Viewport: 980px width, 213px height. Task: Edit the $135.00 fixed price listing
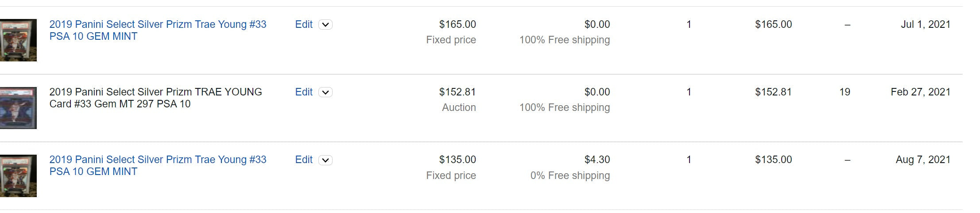pyautogui.click(x=304, y=160)
